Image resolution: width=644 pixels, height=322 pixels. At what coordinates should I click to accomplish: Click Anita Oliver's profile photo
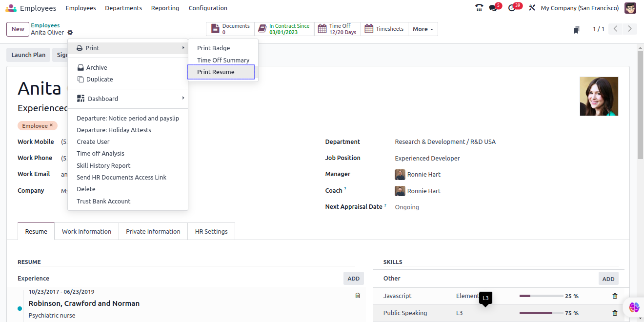599,96
